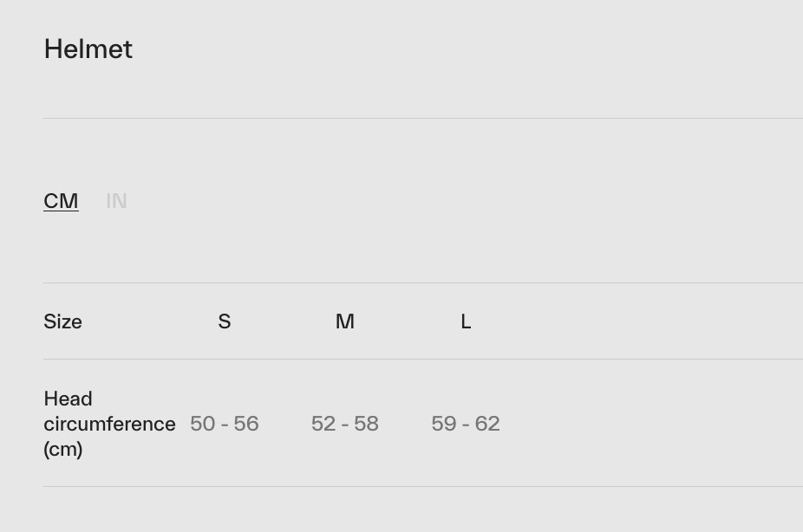Click the divider line below Helmet heading
The width and height of the screenshot is (803, 532).
[x=423, y=118]
